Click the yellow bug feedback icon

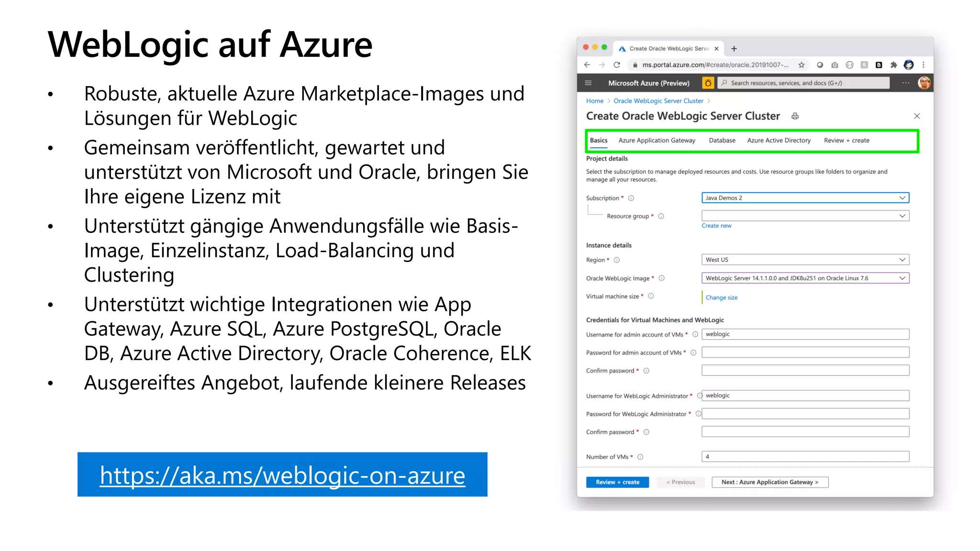708,83
